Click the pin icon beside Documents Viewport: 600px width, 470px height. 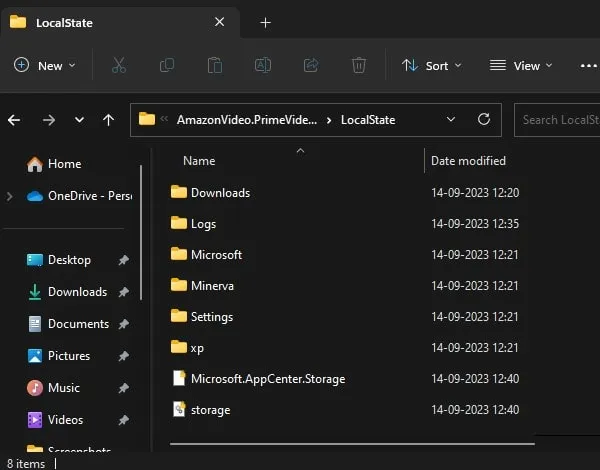tap(123, 324)
